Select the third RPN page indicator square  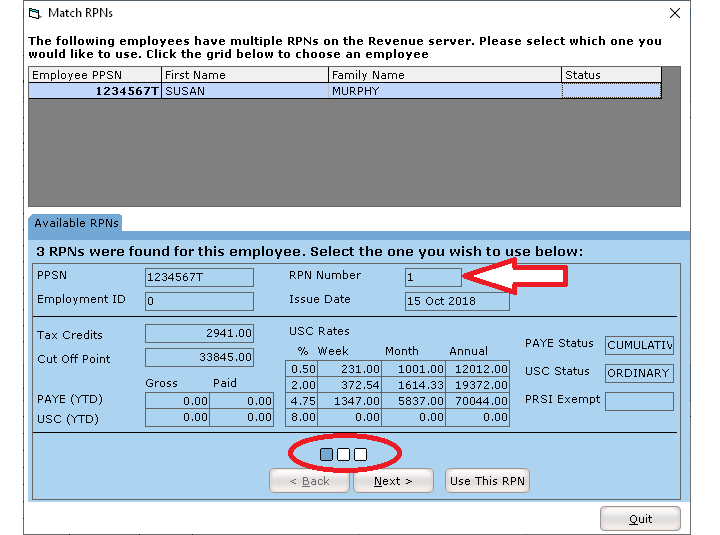360,454
